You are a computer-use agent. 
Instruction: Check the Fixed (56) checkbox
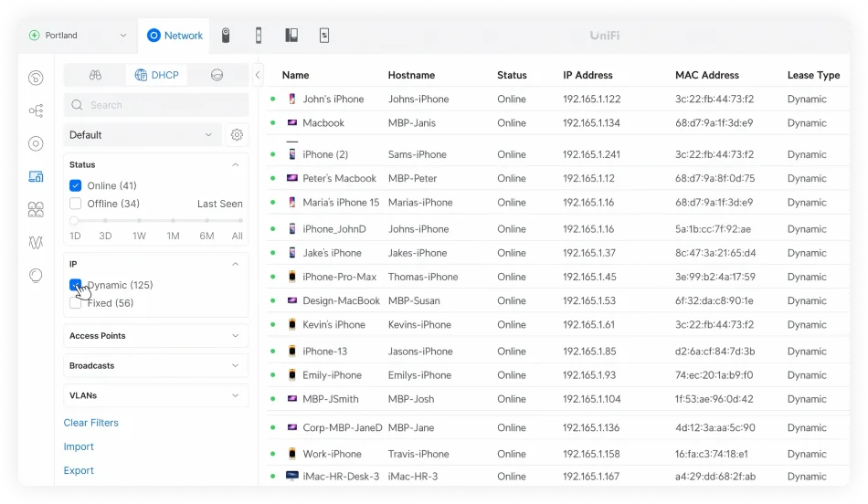[76, 303]
